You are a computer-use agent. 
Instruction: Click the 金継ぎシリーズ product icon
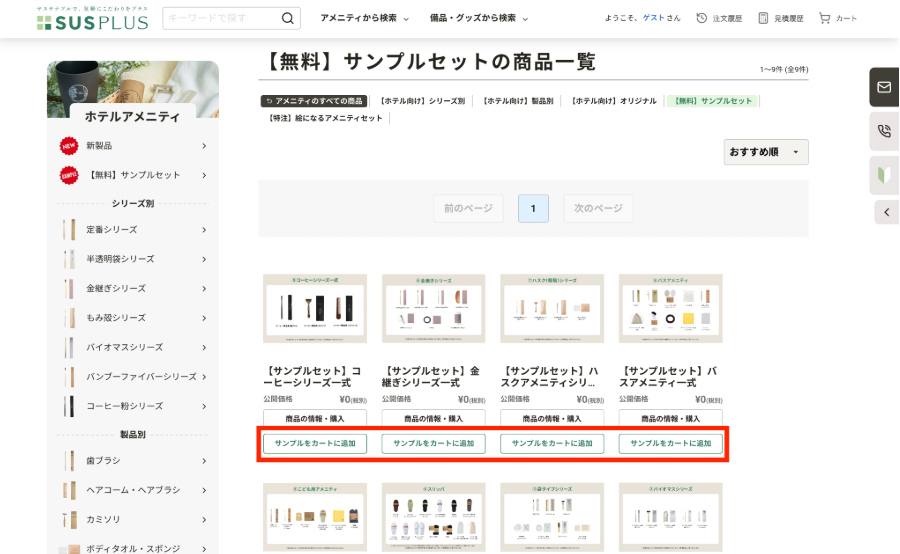[69, 288]
